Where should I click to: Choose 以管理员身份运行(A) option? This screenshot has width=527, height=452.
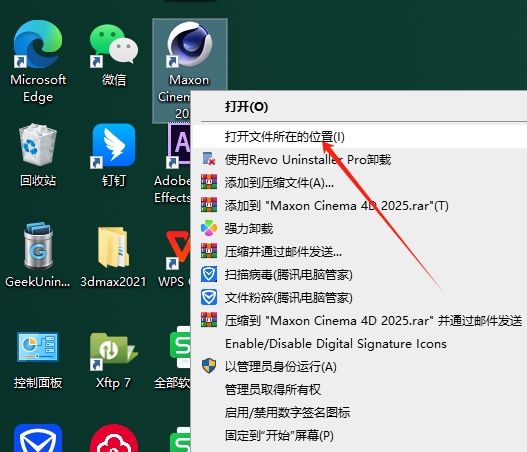[x=359, y=366]
